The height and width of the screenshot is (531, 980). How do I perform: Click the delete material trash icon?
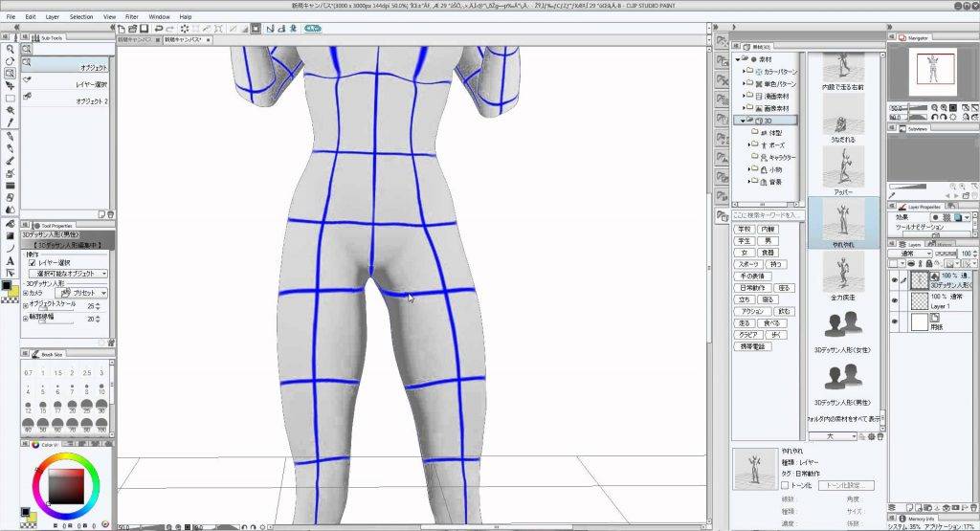pos(880,436)
